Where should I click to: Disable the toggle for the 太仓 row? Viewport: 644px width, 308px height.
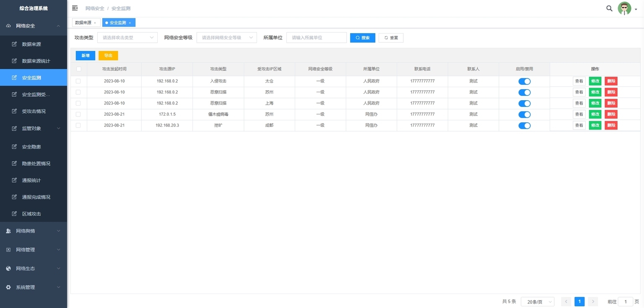pos(524,81)
